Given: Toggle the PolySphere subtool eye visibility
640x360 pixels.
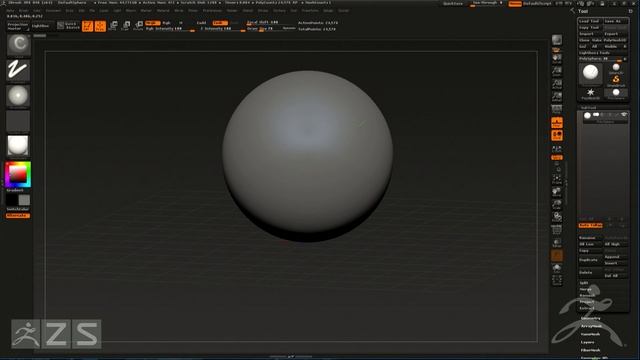Looking at the screenshot, I should tap(624, 115).
